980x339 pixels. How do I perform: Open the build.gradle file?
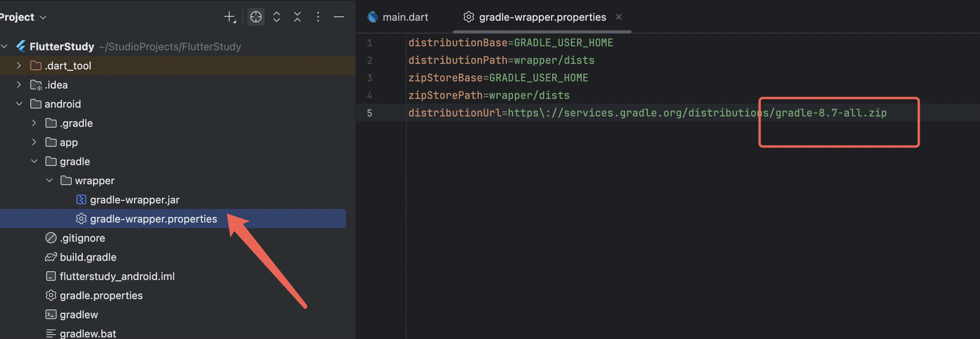(x=88, y=257)
